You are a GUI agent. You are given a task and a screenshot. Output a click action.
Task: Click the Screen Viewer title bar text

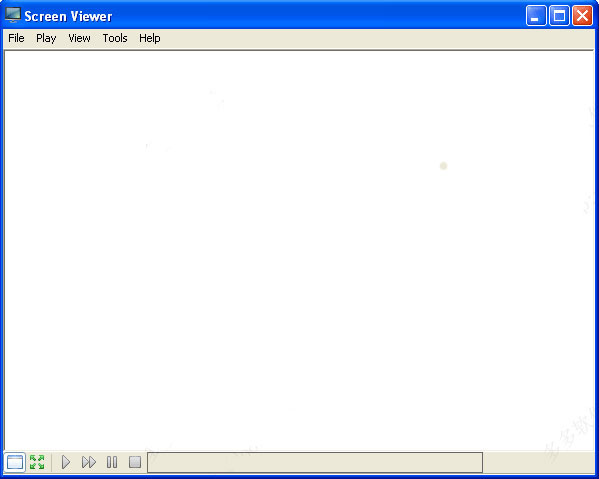pos(68,16)
